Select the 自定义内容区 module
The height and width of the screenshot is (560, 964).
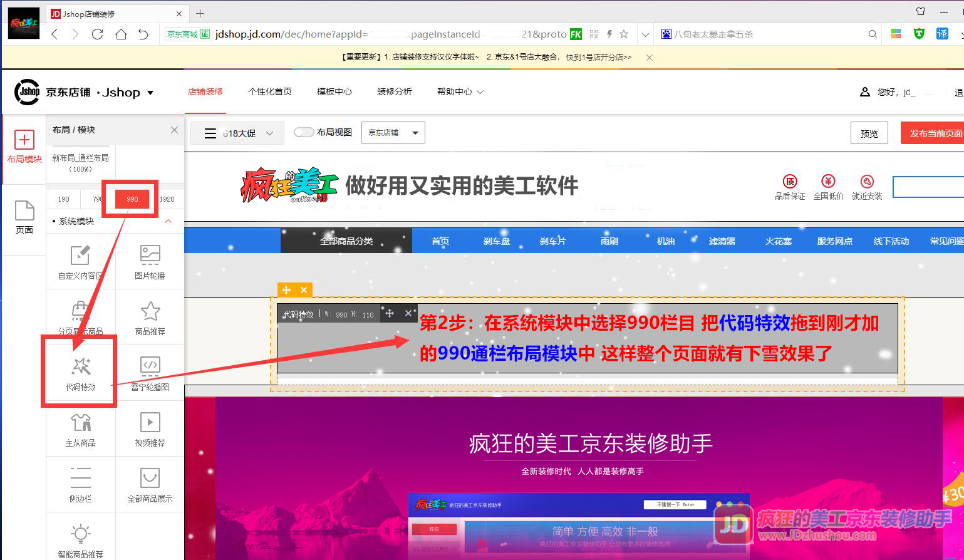[80, 262]
